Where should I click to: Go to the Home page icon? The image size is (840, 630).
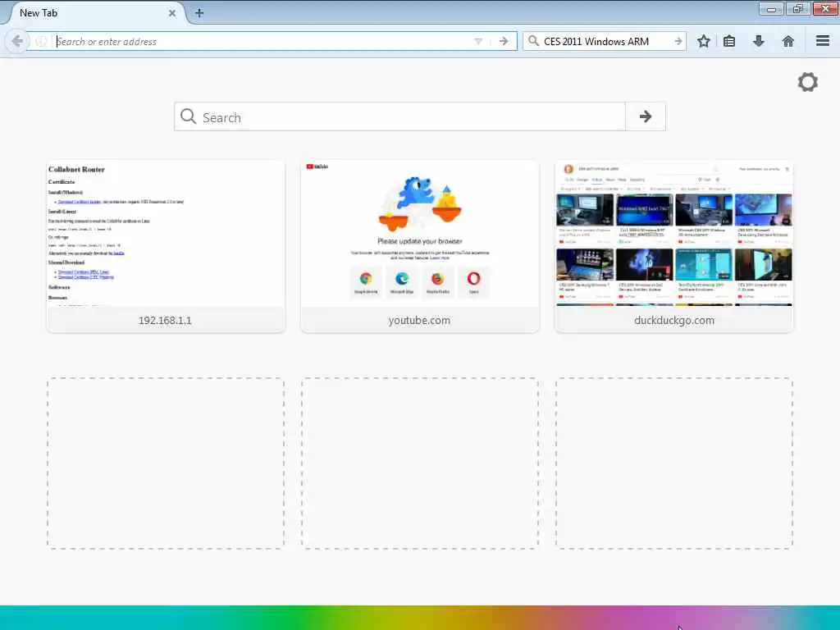788,41
